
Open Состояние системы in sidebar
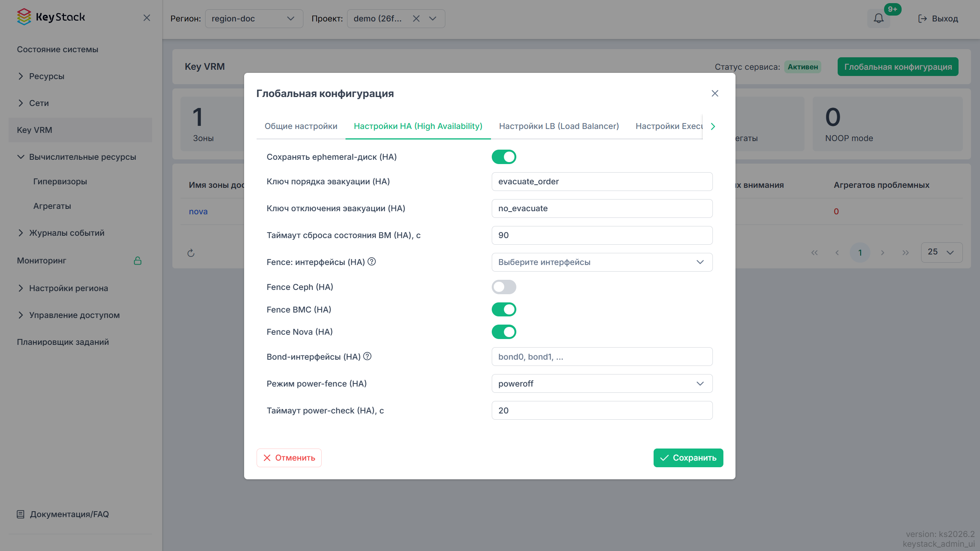[x=57, y=49]
